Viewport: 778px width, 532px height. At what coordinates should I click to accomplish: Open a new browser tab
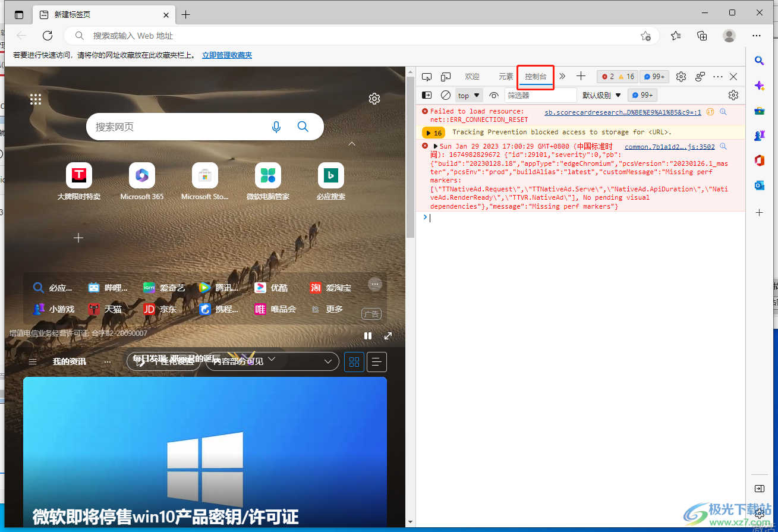[x=185, y=14]
